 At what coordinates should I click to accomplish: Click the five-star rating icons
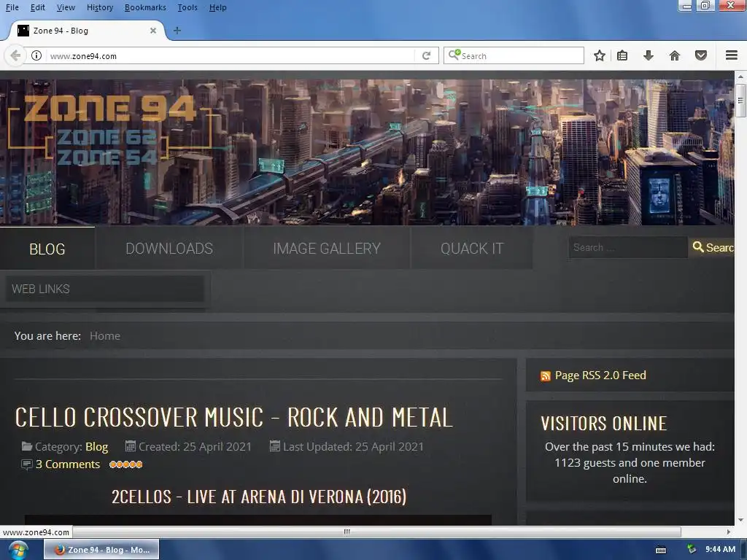[125, 464]
